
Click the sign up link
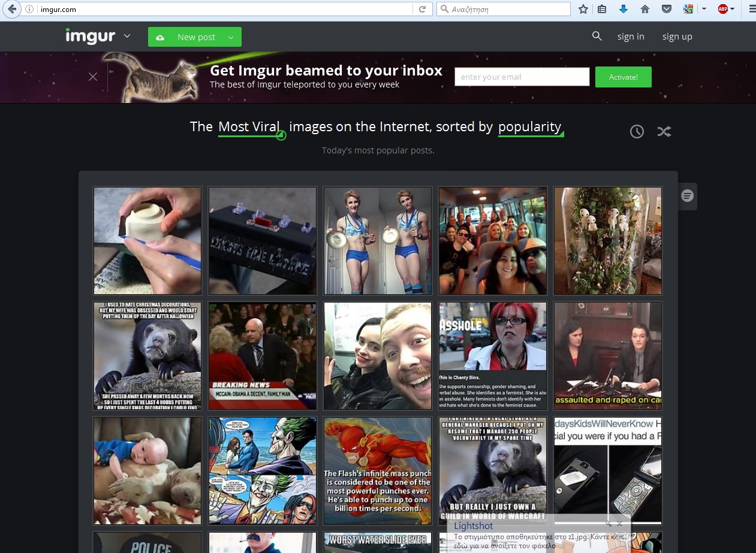677,37
